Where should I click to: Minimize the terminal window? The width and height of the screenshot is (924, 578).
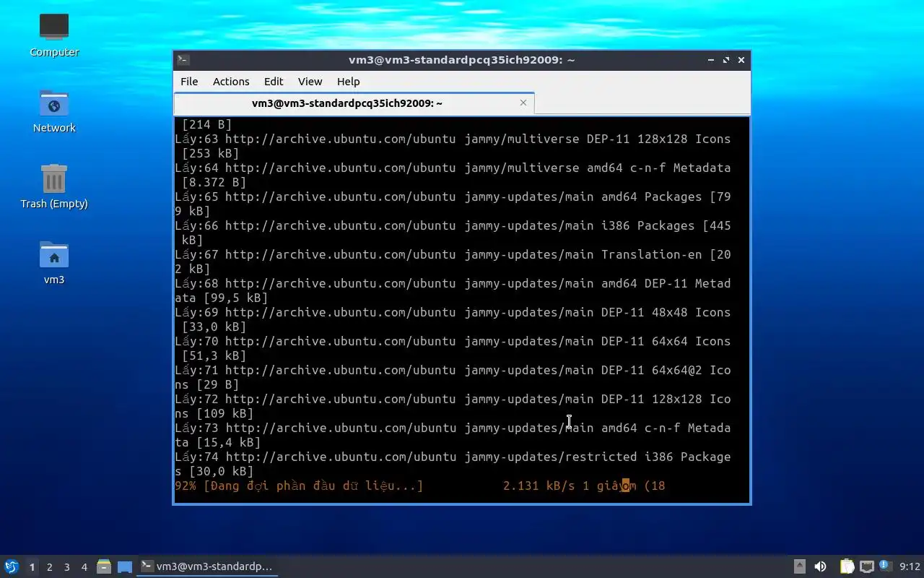[711, 60]
